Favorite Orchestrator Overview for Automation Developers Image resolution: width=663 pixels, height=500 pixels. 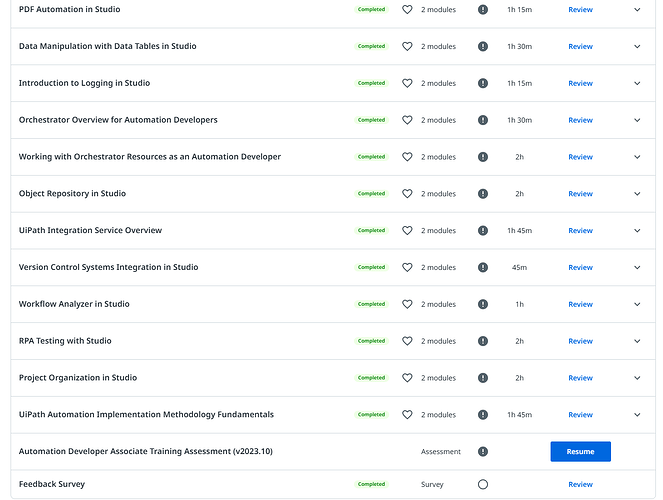click(x=407, y=120)
